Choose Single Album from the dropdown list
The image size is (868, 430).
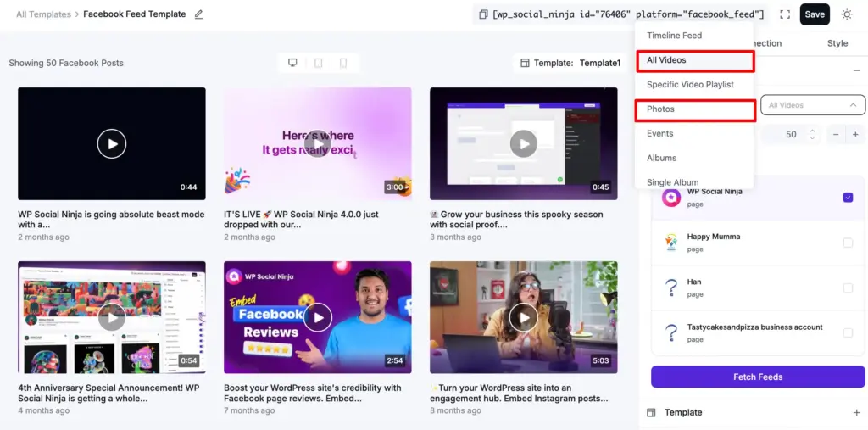694,181
